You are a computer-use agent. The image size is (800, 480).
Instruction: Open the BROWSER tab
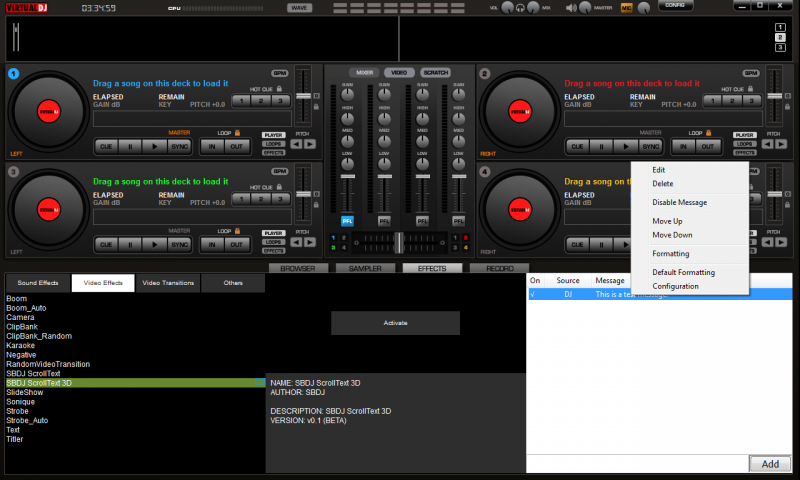(298, 268)
